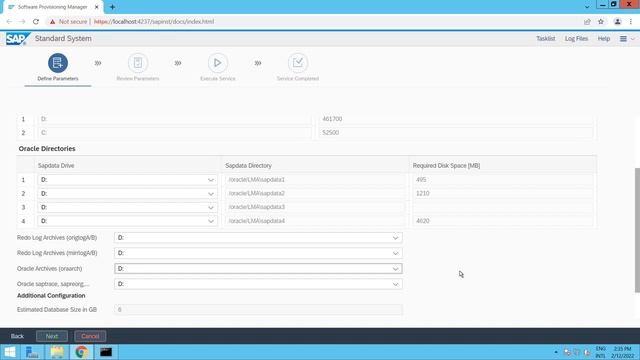Open the browser profile icon
Viewport: 640px width, 360px height.
pyautogui.click(x=618, y=22)
